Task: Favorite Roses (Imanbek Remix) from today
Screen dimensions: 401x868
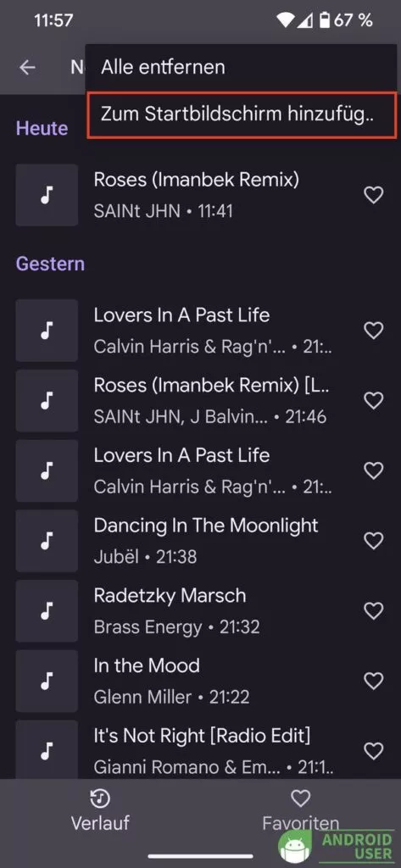Action: click(373, 195)
